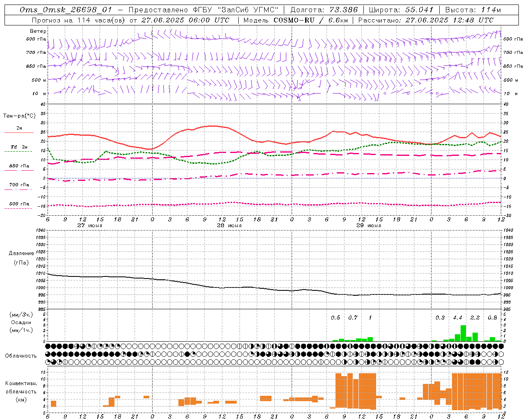Click the station title Oms_Omsk_26698_01
Viewport: 525px width, 420px height.
pyautogui.click(x=66, y=10)
